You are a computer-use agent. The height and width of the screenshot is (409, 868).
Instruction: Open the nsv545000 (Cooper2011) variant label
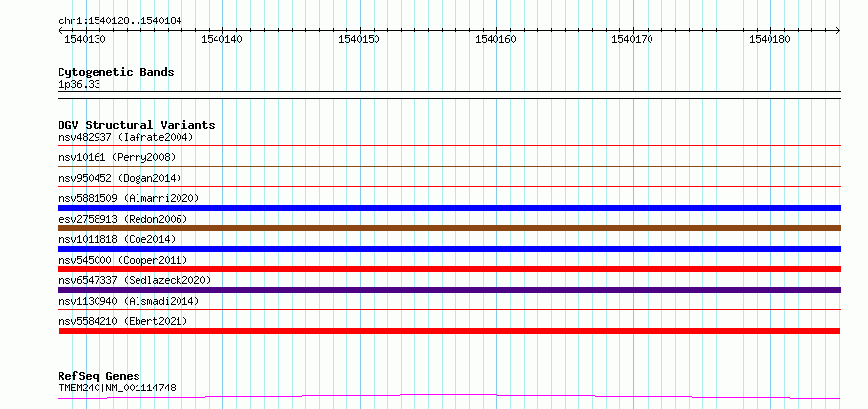(123, 260)
